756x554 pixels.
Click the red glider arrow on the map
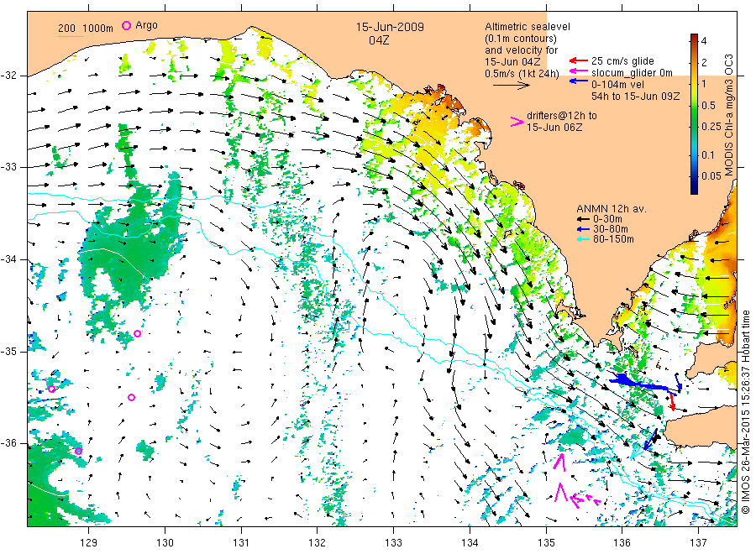pos(673,402)
